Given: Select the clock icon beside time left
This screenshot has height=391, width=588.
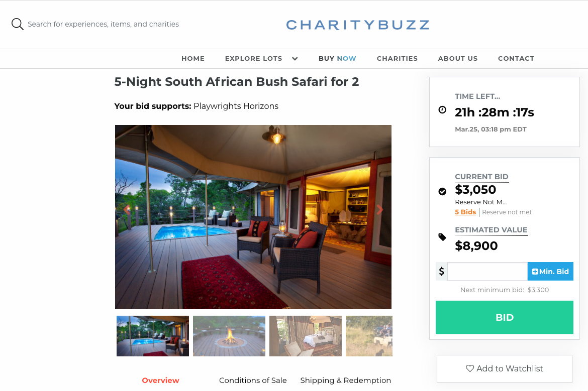Looking at the screenshot, I should click(x=442, y=110).
